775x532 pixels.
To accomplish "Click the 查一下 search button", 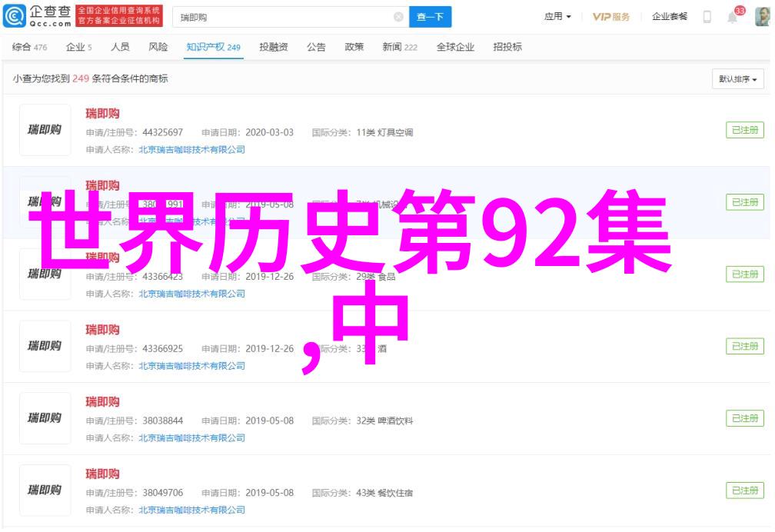I will [x=430, y=18].
